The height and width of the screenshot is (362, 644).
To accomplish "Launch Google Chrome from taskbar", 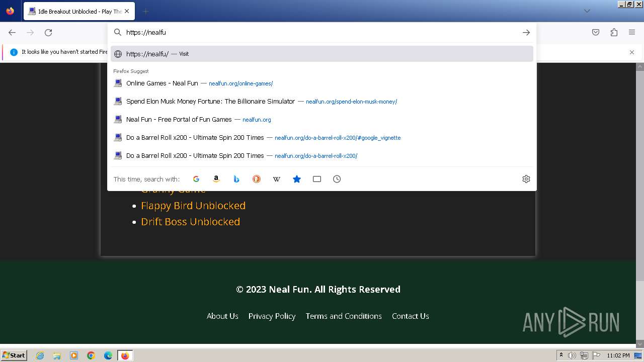I will click(x=91, y=355).
